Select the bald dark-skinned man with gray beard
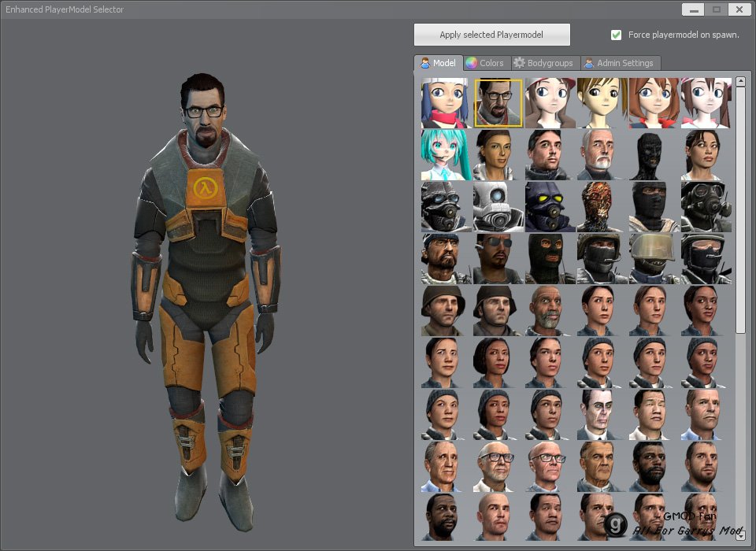756x551 pixels. (550, 312)
